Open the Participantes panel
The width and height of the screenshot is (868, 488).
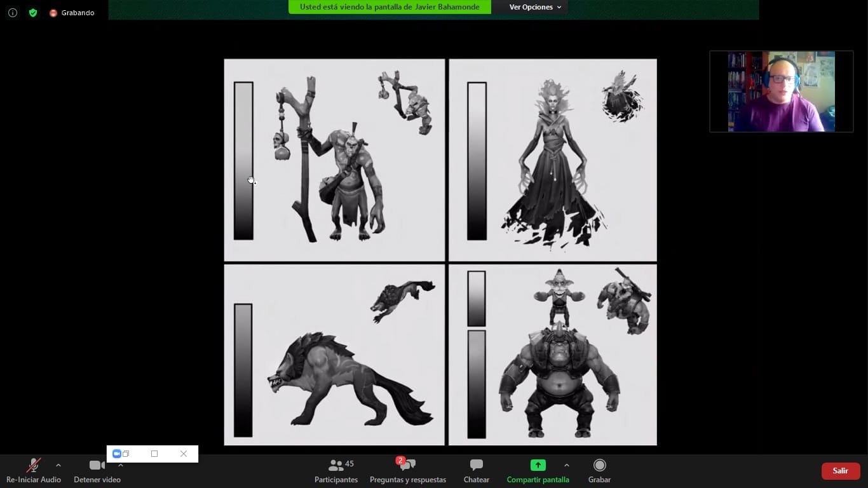[336, 471]
